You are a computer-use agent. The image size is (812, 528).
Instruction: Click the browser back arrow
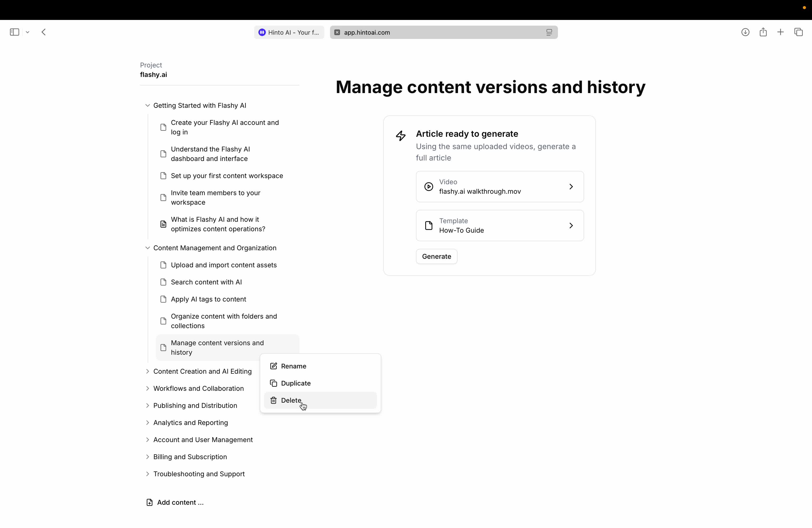[44, 32]
